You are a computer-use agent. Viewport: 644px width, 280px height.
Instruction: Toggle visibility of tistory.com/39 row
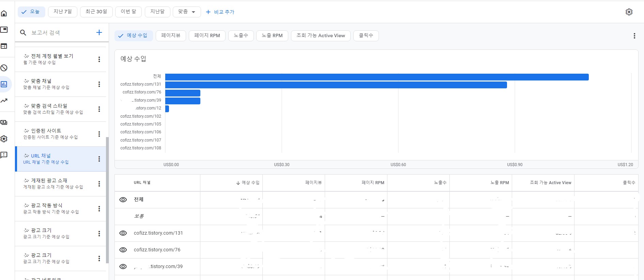pos(123,266)
